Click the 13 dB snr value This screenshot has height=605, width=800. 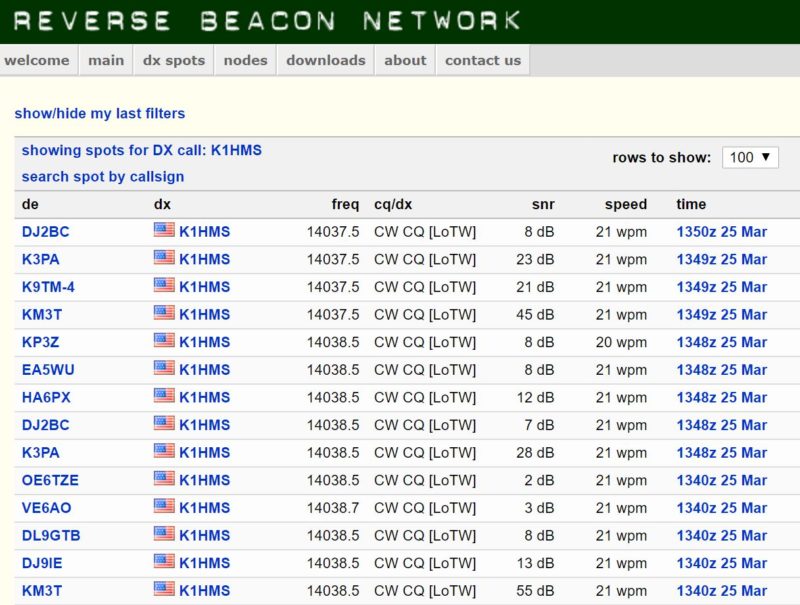[535, 563]
